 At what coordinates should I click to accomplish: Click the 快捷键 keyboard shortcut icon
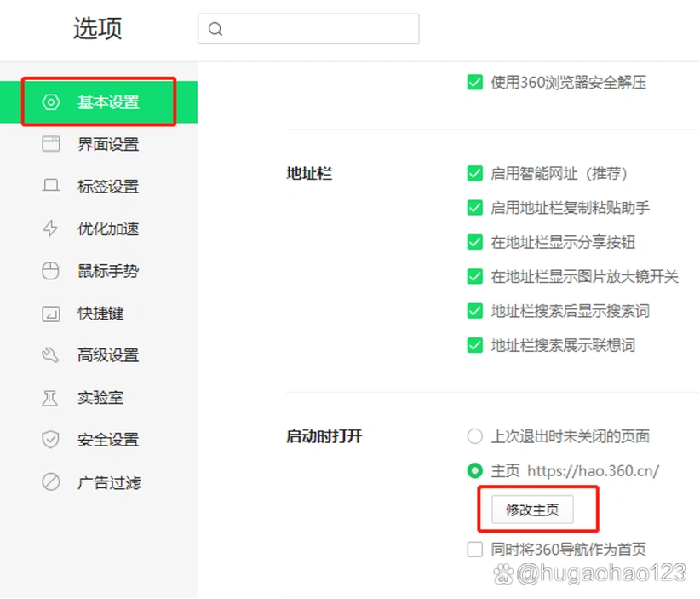coord(51,313)
